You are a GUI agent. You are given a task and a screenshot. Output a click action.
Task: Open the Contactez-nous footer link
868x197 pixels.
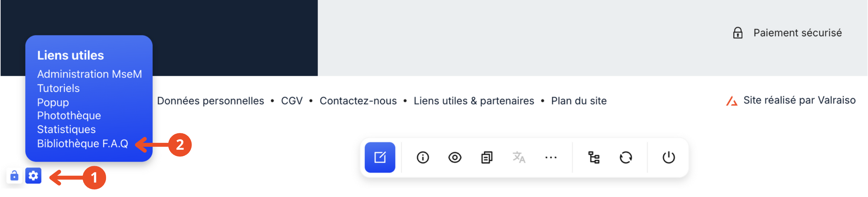coord(358,101)
